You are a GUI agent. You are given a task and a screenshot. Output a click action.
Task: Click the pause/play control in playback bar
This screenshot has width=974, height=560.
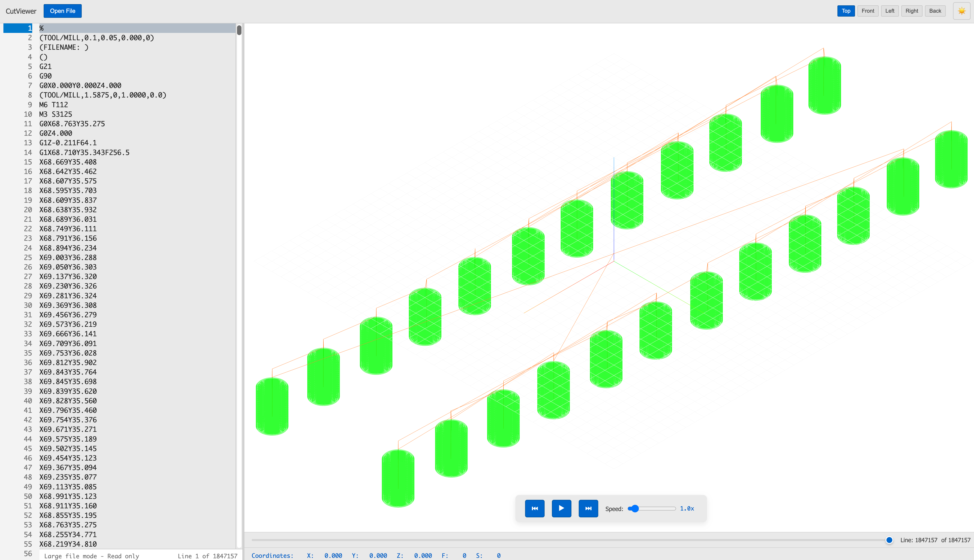click(561, 508)
